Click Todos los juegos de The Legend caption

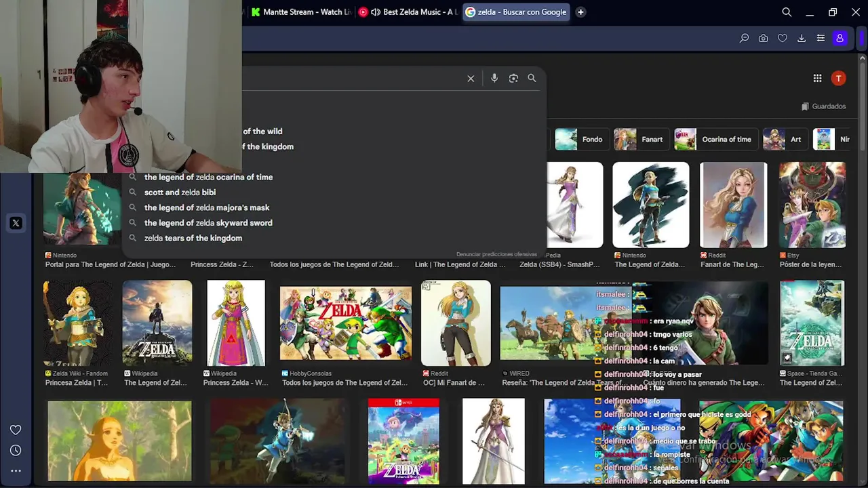pos(334,264)
